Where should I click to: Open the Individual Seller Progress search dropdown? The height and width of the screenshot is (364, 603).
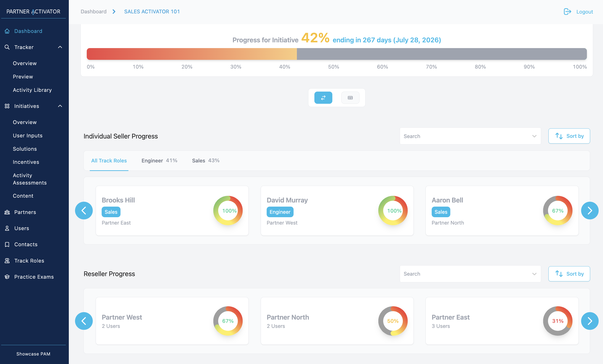coord(470,136)
